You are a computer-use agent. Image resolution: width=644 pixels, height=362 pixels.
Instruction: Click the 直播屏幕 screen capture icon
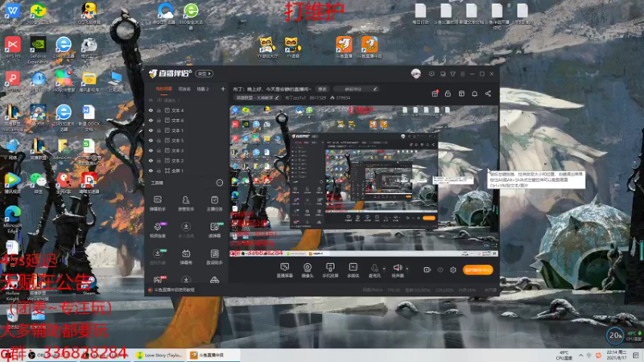pyautogui.click(x=284, y=270)
